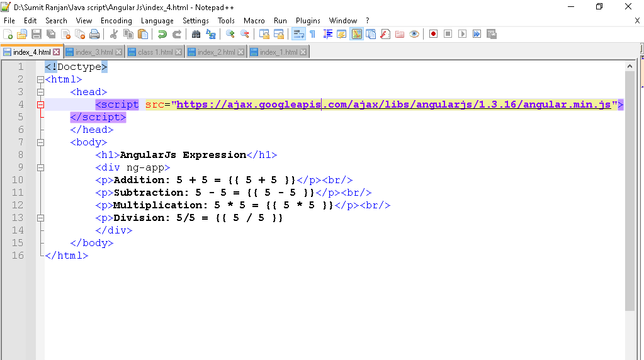Screen dimensions: 644x360
Task: Undo the last edit using the green arrow
Action: [162, 34]
